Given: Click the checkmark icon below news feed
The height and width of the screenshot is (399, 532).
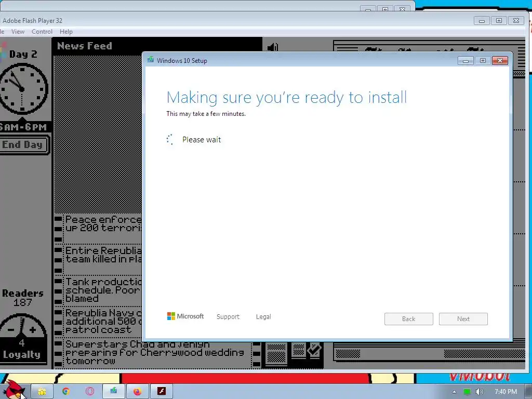Looking at the screenshot, I should click(x=314, y=350).
